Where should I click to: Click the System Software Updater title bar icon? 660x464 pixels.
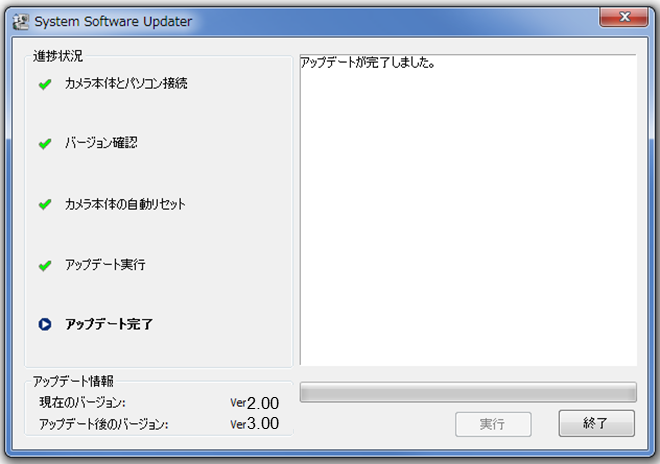(19, 20)
